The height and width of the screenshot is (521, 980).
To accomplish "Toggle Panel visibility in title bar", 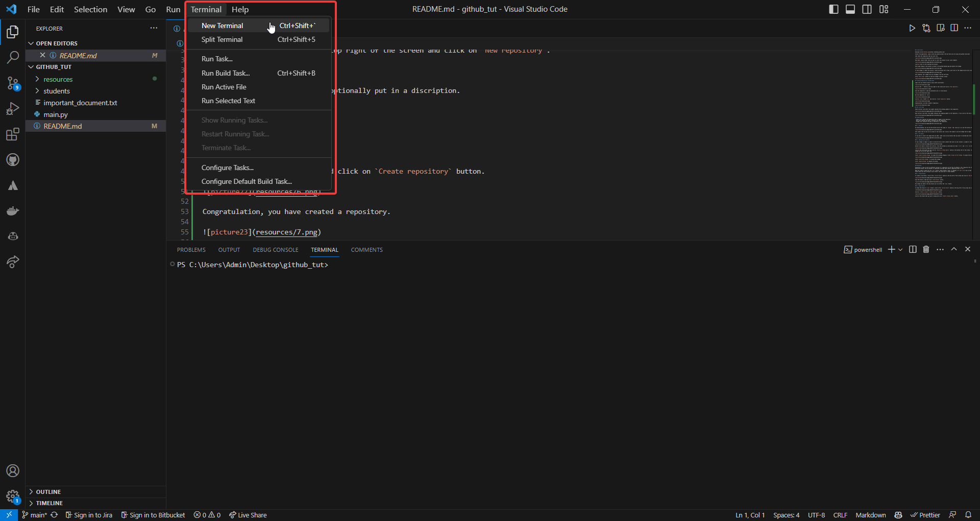I will (x=850, y=9).
